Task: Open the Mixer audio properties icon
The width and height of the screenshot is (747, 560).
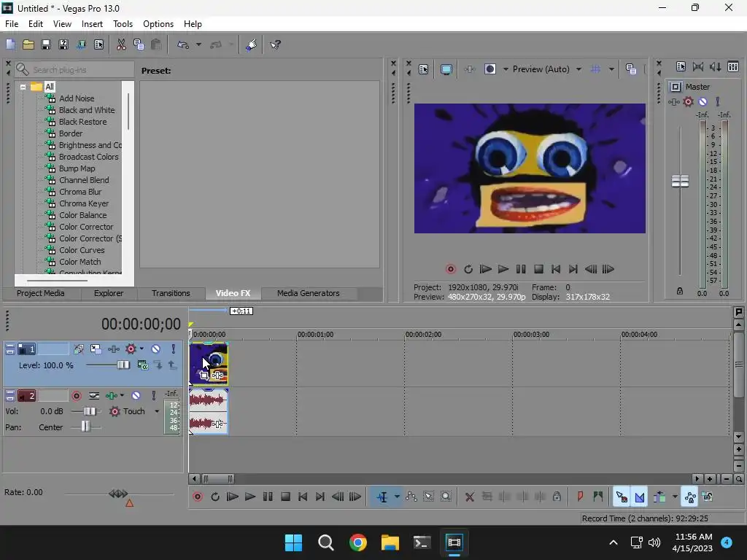Action: [681, 67]
